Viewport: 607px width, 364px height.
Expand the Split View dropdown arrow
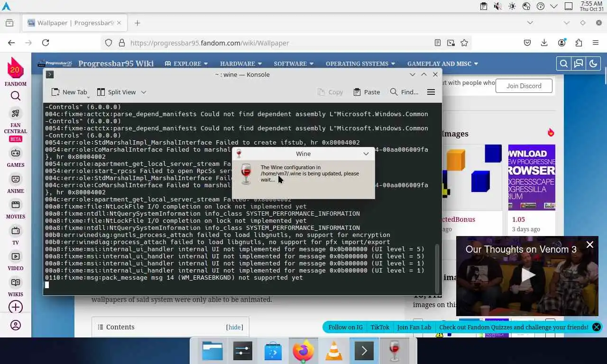point(144,92)
